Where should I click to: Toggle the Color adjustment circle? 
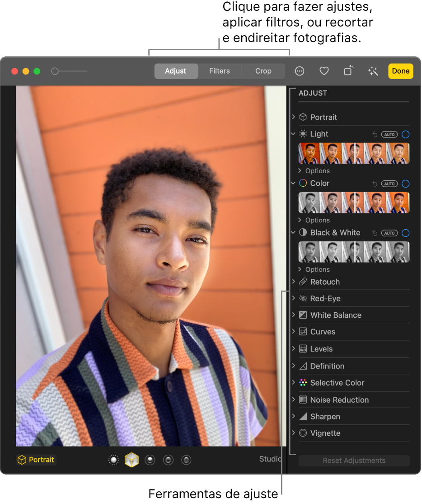(x=406, y=184)
